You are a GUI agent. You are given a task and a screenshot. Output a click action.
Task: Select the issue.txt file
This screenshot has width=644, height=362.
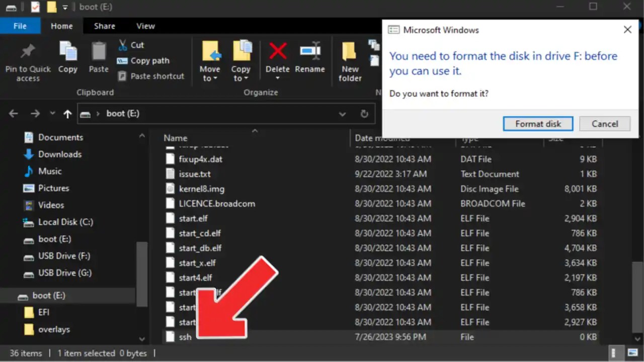(x=195, y=174)
